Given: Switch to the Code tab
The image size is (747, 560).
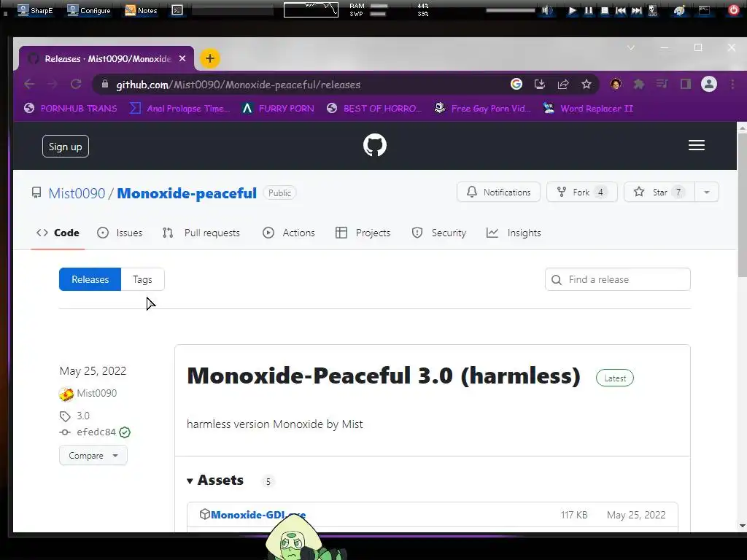Looking at the screenshot, I should click(x=58, y=233).
